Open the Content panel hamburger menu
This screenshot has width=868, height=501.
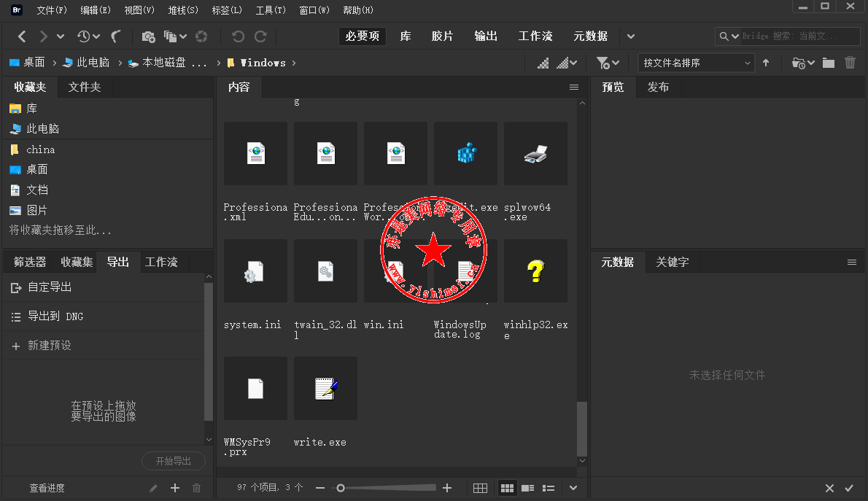574,88
